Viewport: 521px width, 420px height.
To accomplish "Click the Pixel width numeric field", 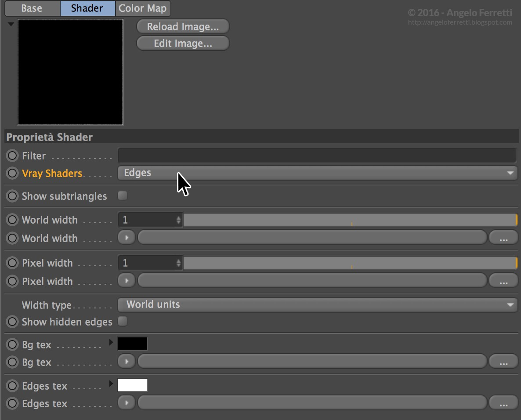I will click(147, 263).
